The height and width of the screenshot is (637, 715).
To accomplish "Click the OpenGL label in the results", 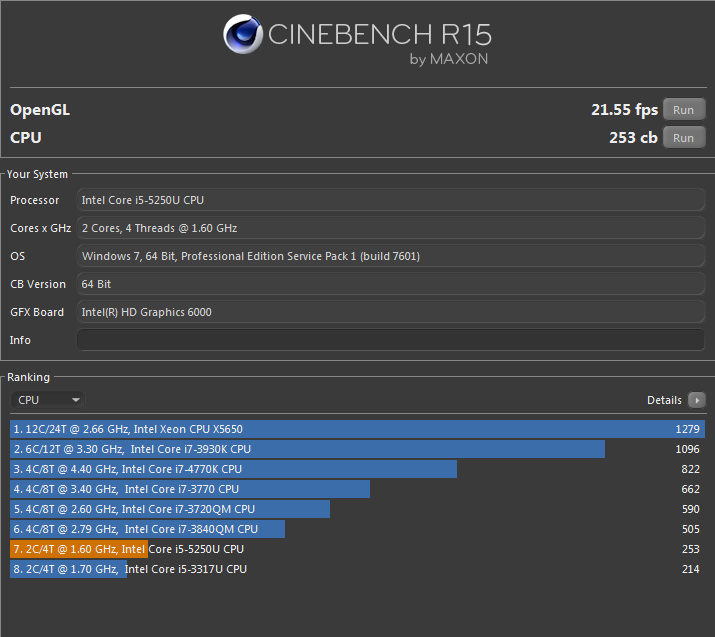I will click(x=40, y=110).
